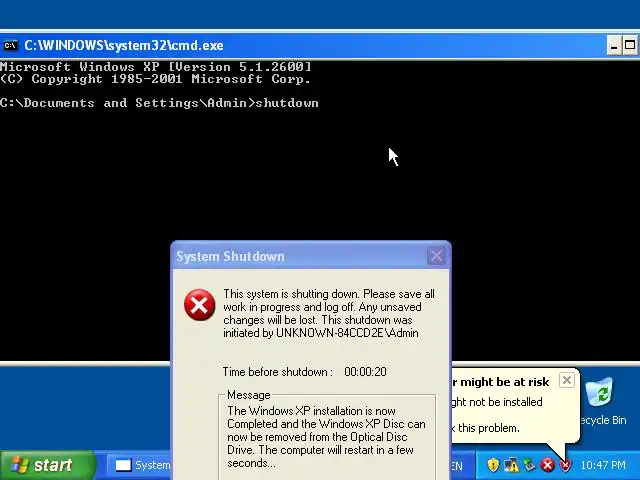The image size is (640, 480).
Task: Click the network warning tray icon
Action: pyautogui.click(x=511, y=464)
